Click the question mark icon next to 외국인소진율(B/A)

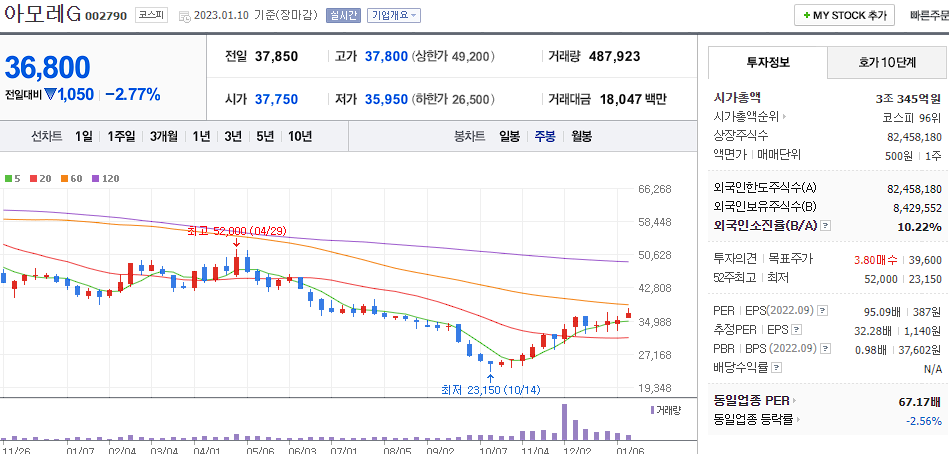tap(826, 226)
